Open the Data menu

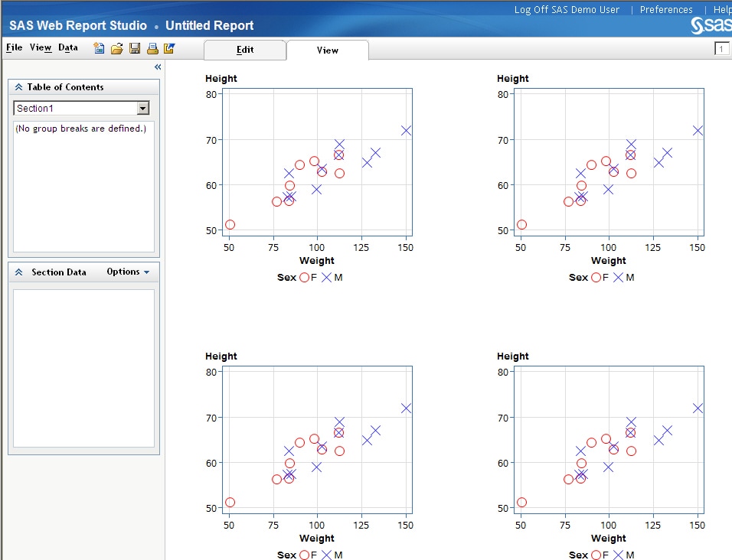point(68,47)
